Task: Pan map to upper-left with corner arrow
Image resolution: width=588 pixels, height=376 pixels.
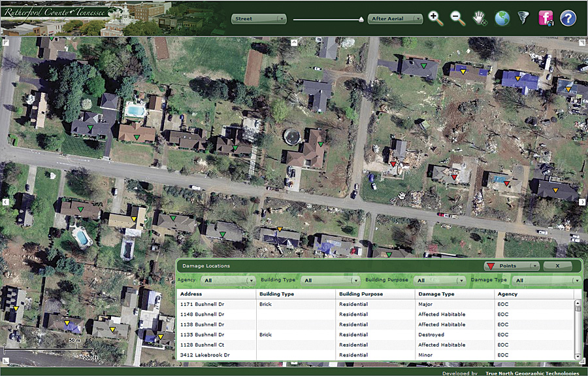Action: coord(6,42)
